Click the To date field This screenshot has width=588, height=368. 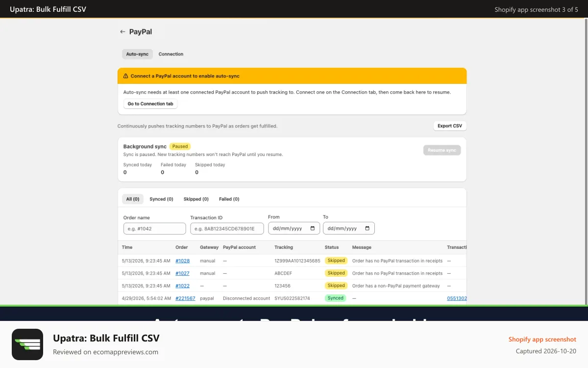tap(349, 229)
